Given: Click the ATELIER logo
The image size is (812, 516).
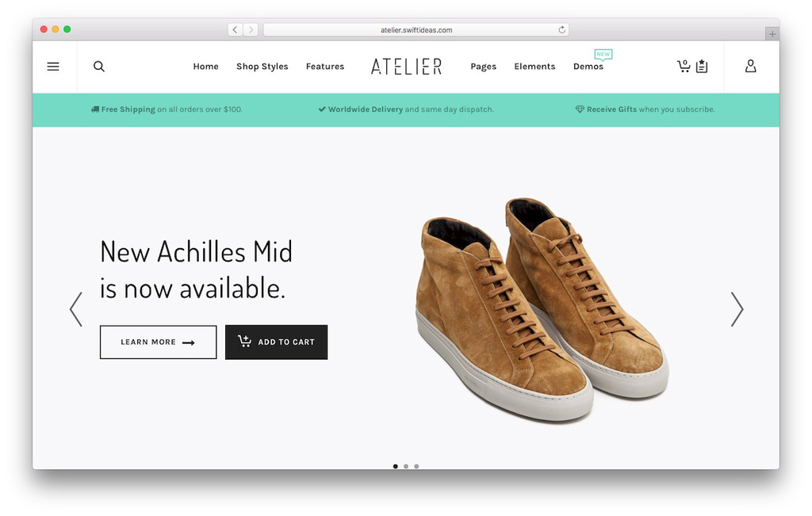Looking at the screenshot, I should click(x=407, y=67).
